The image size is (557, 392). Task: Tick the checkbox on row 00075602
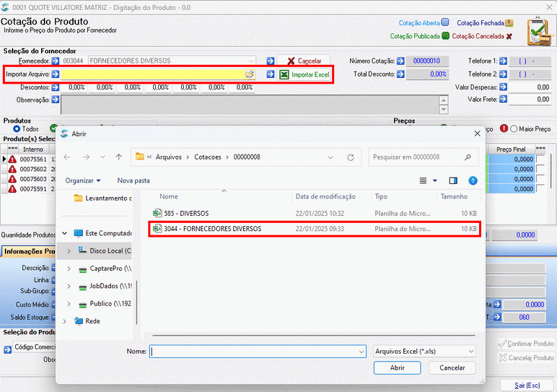540,168
